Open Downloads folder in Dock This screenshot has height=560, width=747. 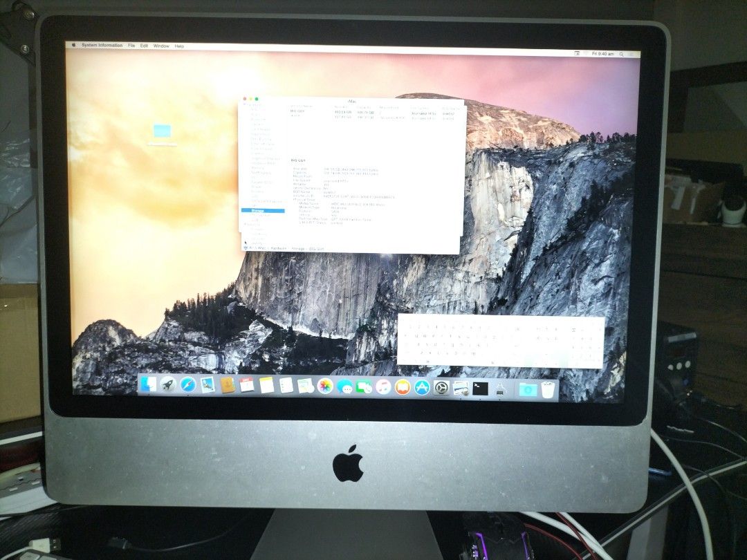[x=528, y=389]
